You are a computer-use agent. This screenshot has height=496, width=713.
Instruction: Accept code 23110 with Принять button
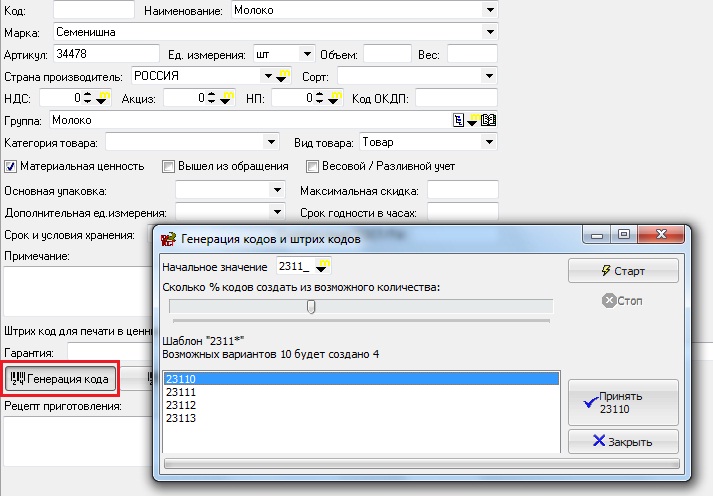[x=623, y=402]
